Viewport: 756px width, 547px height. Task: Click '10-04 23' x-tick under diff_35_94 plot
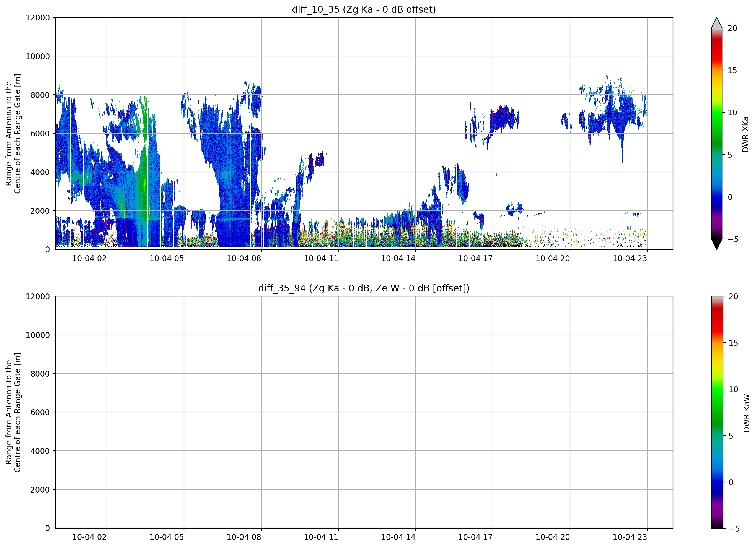630,537
